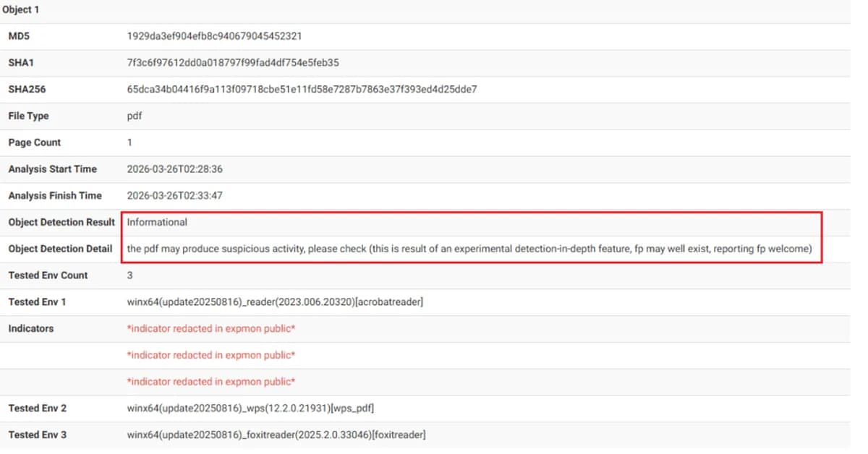
Task: Select the File Type row label
Action: pyautogui.click(x=29, y=116)
